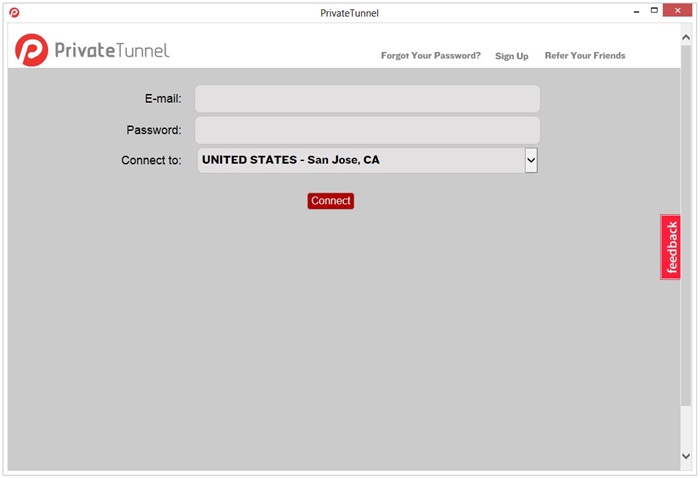Click the PrivateTunnel window title text
The height and width of the screenshot is (478, 700).
pos(350,13)
